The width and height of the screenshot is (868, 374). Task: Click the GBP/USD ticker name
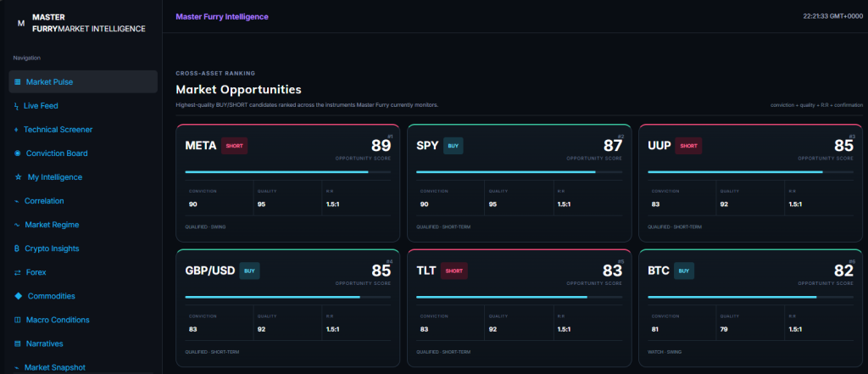click(210, 271)
